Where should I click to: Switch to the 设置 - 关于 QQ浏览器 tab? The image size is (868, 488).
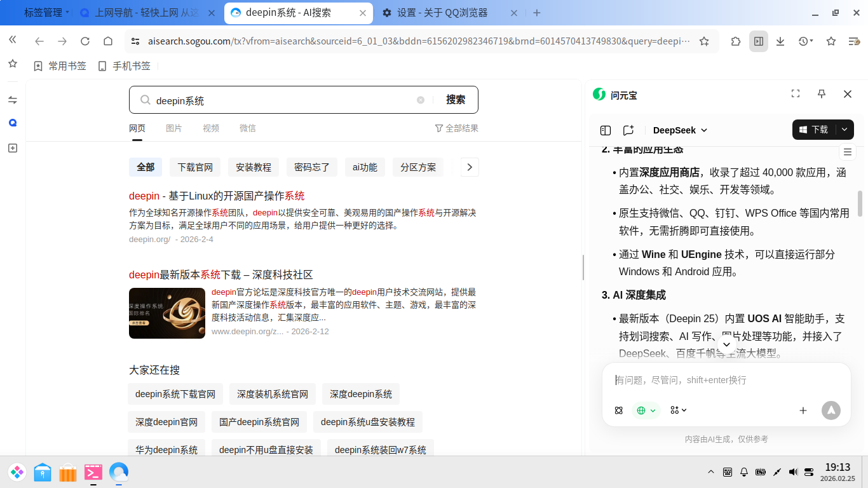pyautogui.click(x=451, y=13)
